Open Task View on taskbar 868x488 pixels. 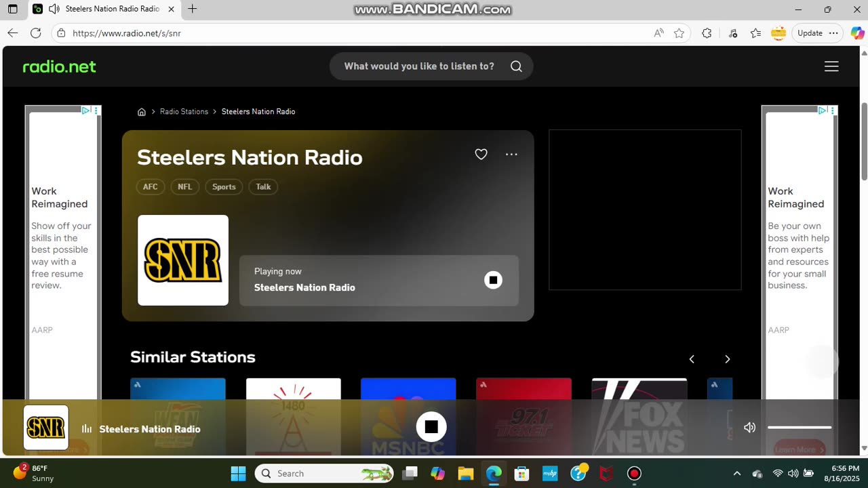click(x=410, y=473)
